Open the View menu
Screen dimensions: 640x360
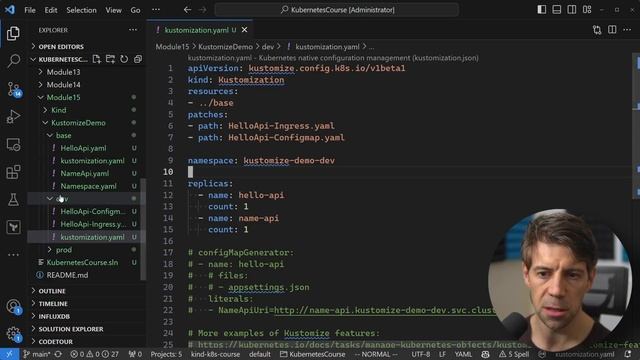point(113,10)
